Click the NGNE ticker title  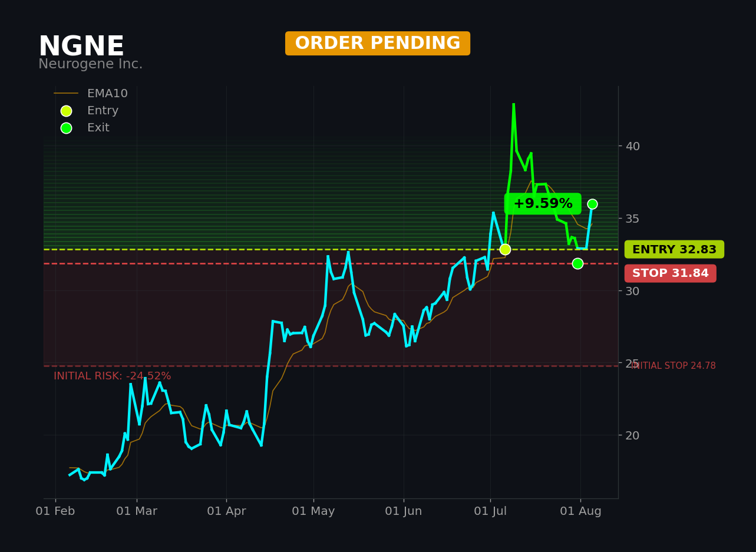click(x=81, y=47)
